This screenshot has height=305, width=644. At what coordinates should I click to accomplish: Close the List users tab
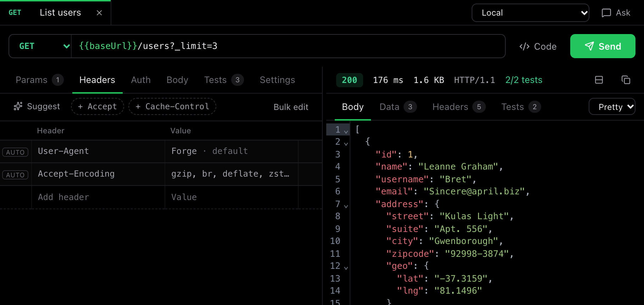99,13
